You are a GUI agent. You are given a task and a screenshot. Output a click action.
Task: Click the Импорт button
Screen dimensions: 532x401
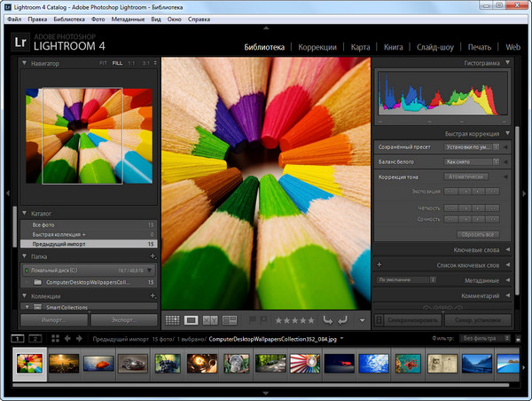[x=54, y=320]
